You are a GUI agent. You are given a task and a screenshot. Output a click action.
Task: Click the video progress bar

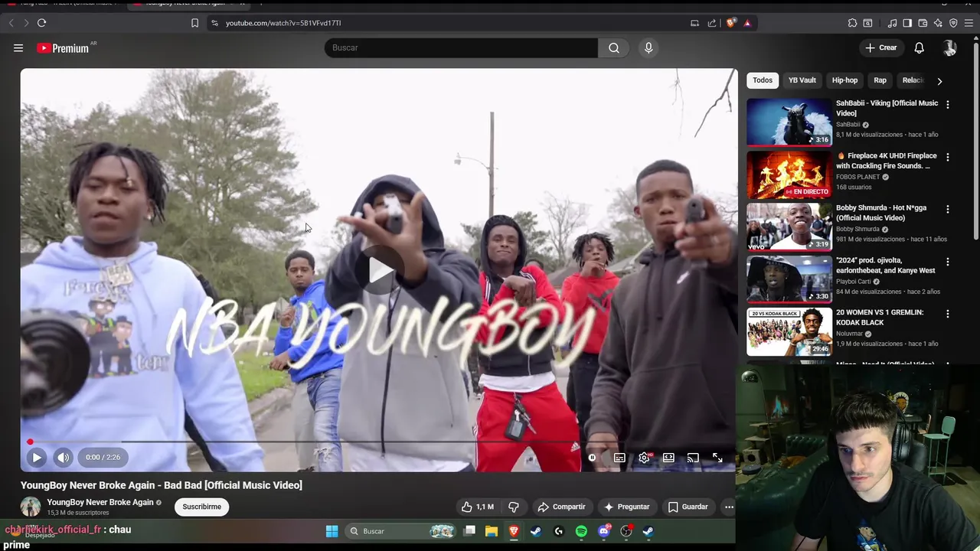tap(379, 442)
